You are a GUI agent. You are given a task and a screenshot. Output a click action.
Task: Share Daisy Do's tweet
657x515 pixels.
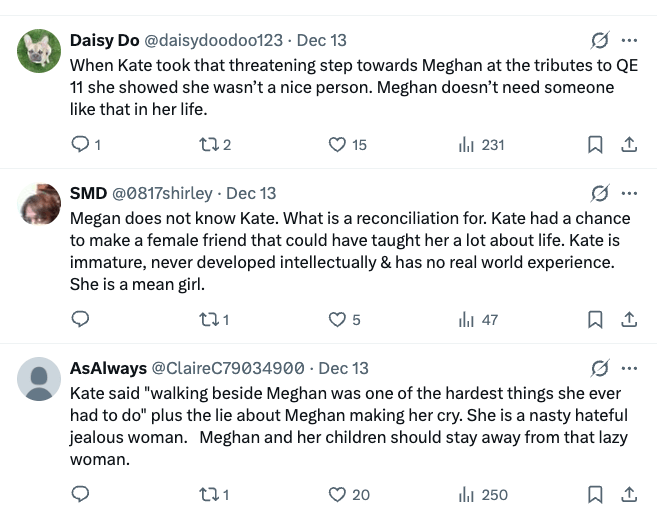pyautogui.click(x=629, y=145)
